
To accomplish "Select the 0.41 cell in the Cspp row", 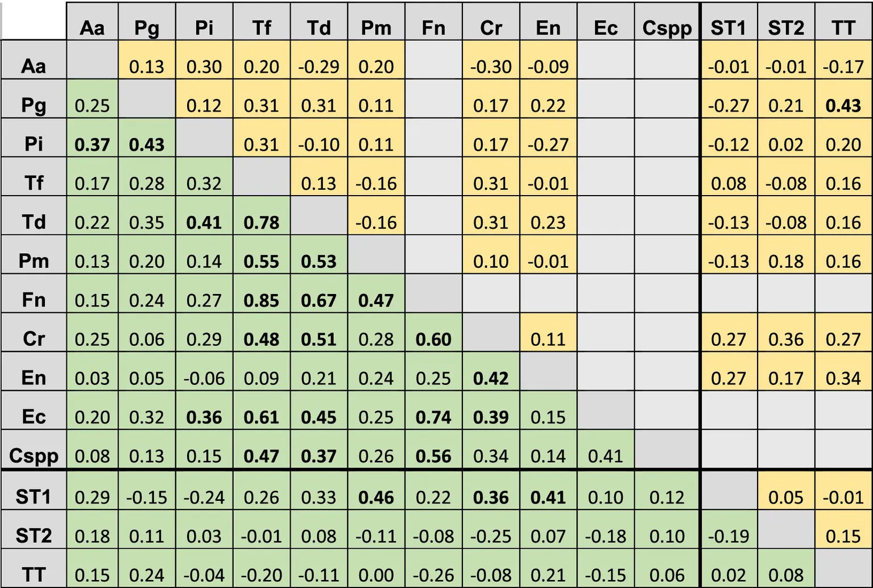I will (x=605, y=456).
